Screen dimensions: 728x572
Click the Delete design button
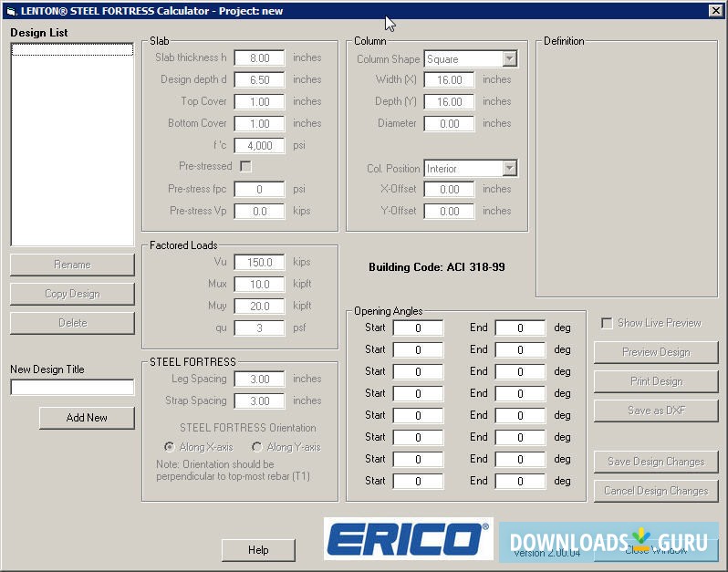point(72,323)
